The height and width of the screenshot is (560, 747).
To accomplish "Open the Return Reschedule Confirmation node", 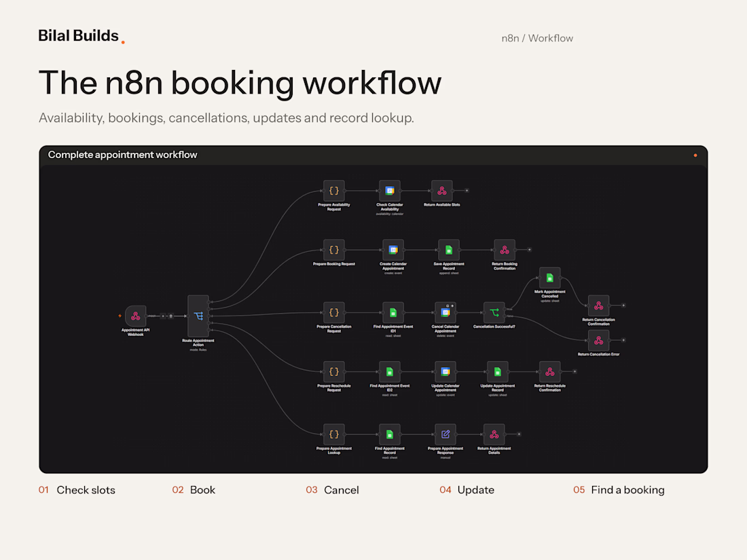I will pos(550,371).
